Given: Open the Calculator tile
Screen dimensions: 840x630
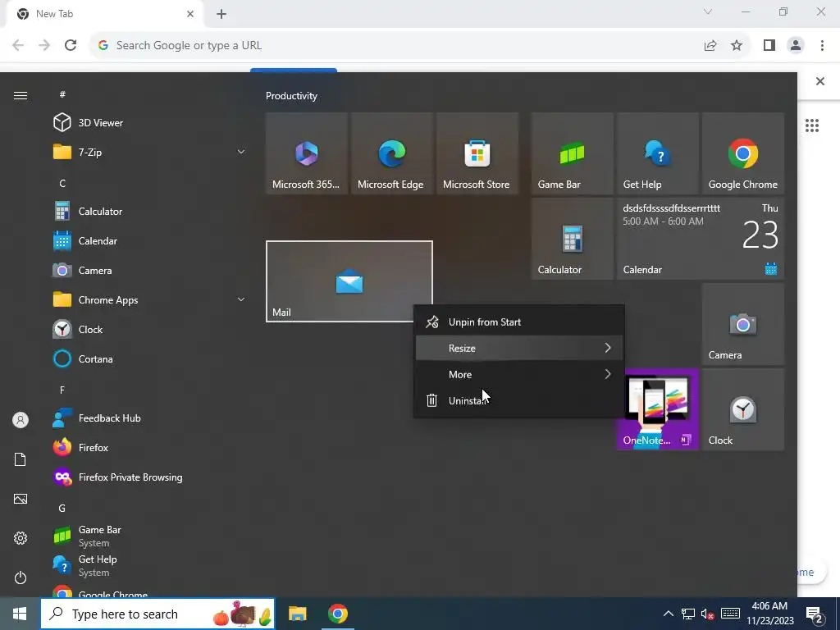Looking at the screenshot, I should click(572, 239).
